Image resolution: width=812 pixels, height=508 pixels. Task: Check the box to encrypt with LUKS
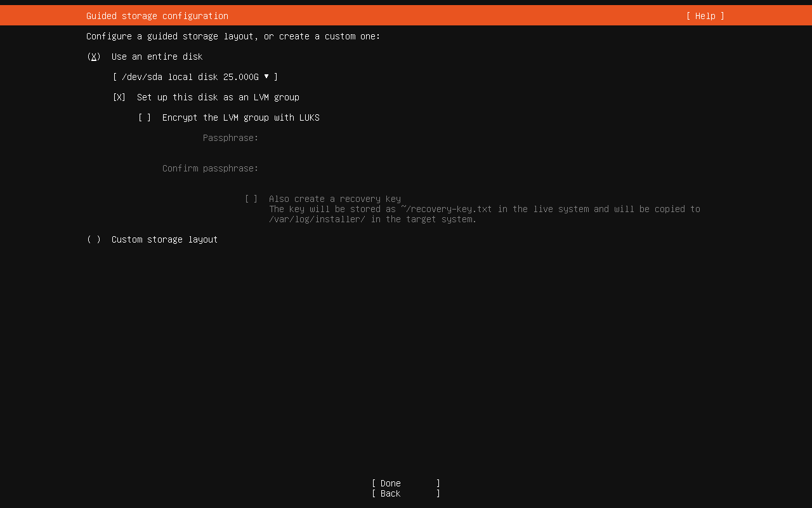click(144, 117)
